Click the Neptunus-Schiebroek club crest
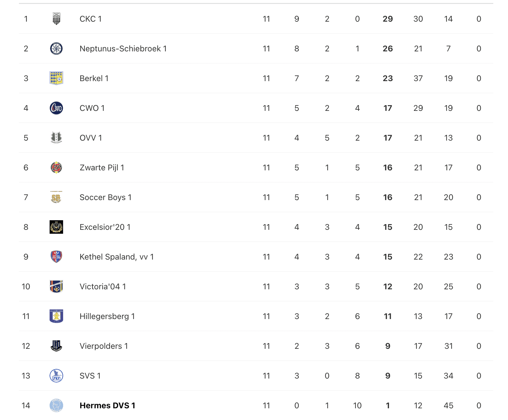 [x=56, y=49]
